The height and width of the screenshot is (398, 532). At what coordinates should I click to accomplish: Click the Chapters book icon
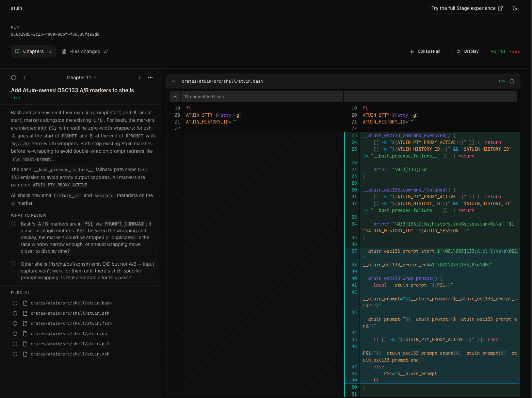click(x=18, y=51)
